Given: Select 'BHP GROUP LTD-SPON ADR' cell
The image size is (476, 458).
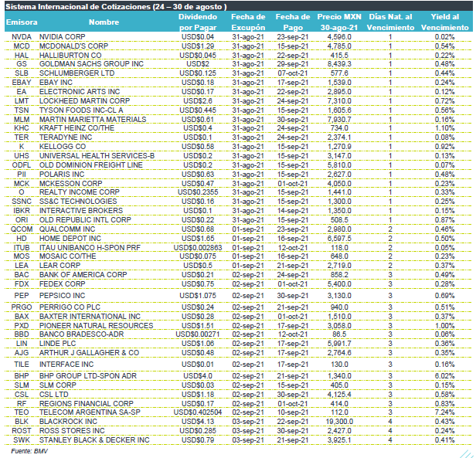Looking at the screenshot, I should tap(88, 376).
